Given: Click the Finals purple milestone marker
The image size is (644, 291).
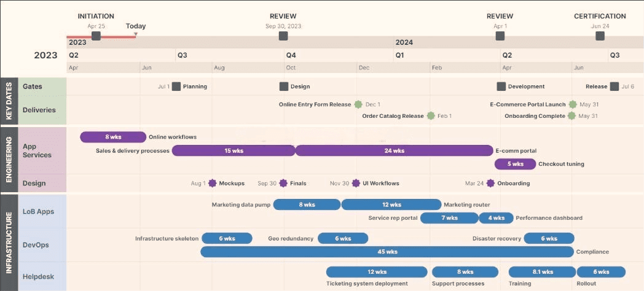Looking at the screenshot, I should coord(283,184).
